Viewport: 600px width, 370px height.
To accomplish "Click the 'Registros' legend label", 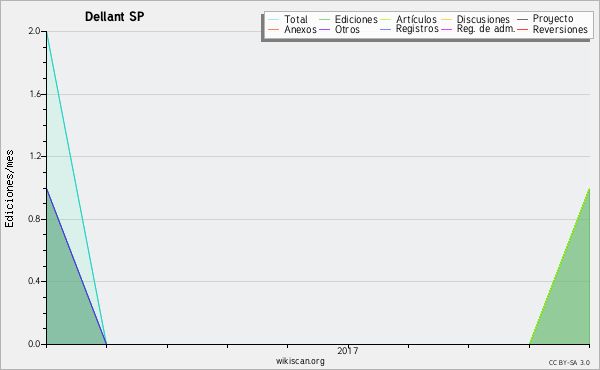I will [417, 29].
